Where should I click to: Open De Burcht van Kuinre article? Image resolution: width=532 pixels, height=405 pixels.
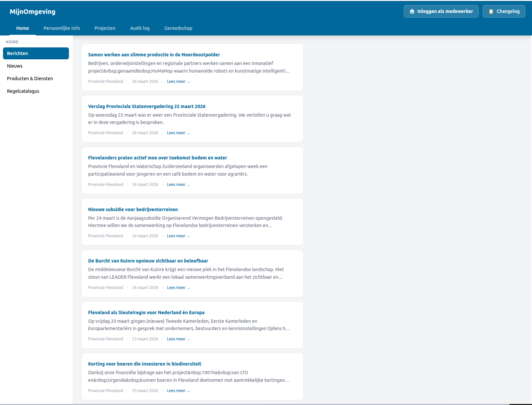click(148, 260)
